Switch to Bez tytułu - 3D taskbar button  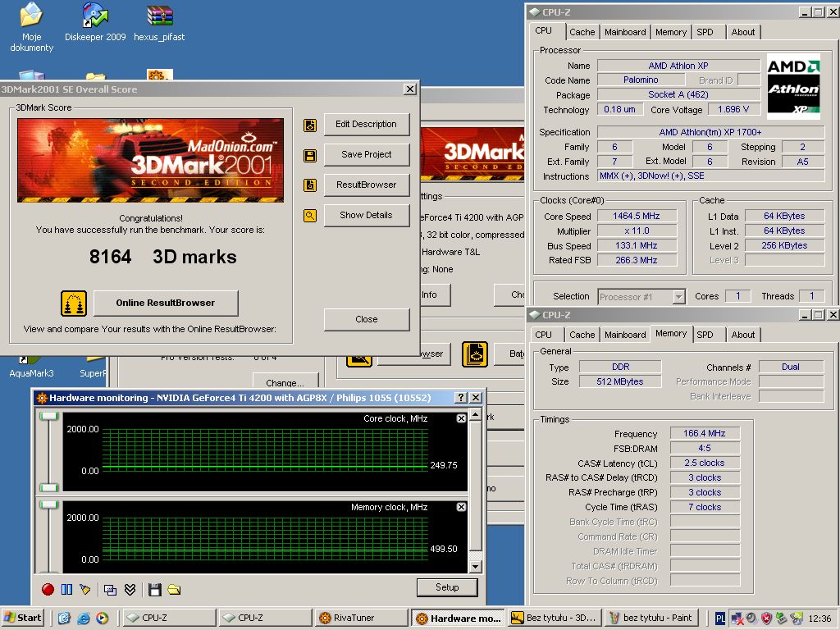[555, 618]
